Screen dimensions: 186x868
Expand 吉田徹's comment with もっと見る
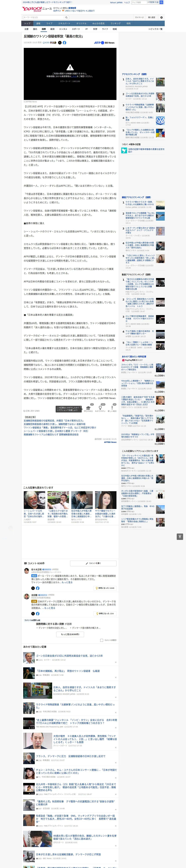point(50,608)
